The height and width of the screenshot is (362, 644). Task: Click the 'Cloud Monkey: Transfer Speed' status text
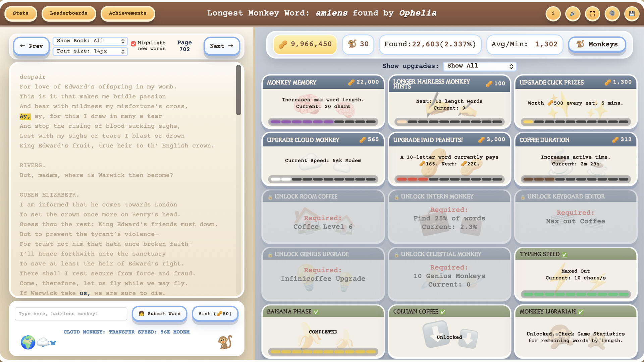pyautogui.click(x=126, y=332)
